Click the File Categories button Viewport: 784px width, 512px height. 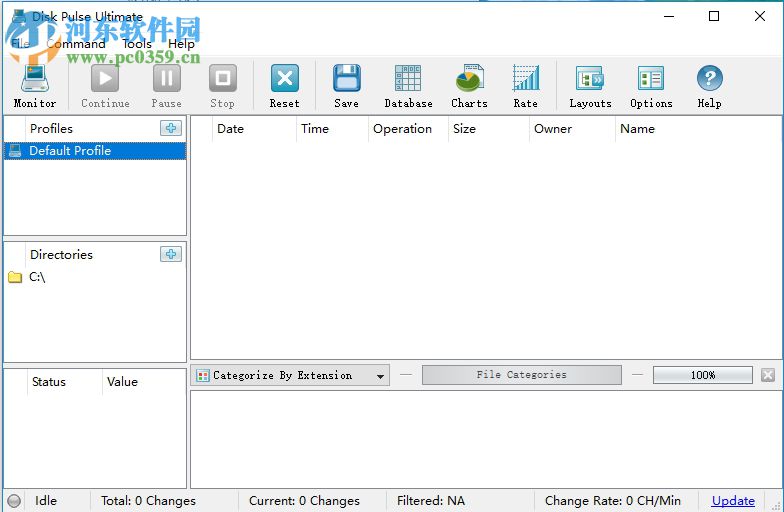coord(522,374)
